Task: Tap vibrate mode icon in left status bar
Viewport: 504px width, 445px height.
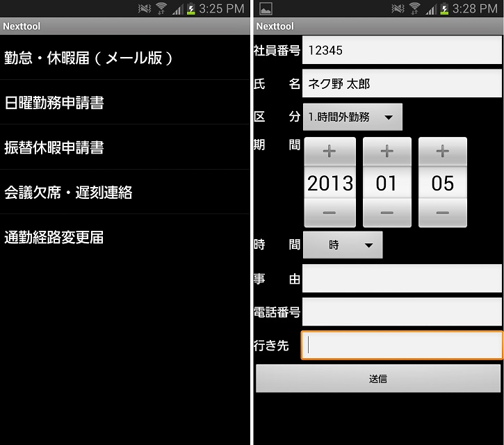Action: [145, 8]
